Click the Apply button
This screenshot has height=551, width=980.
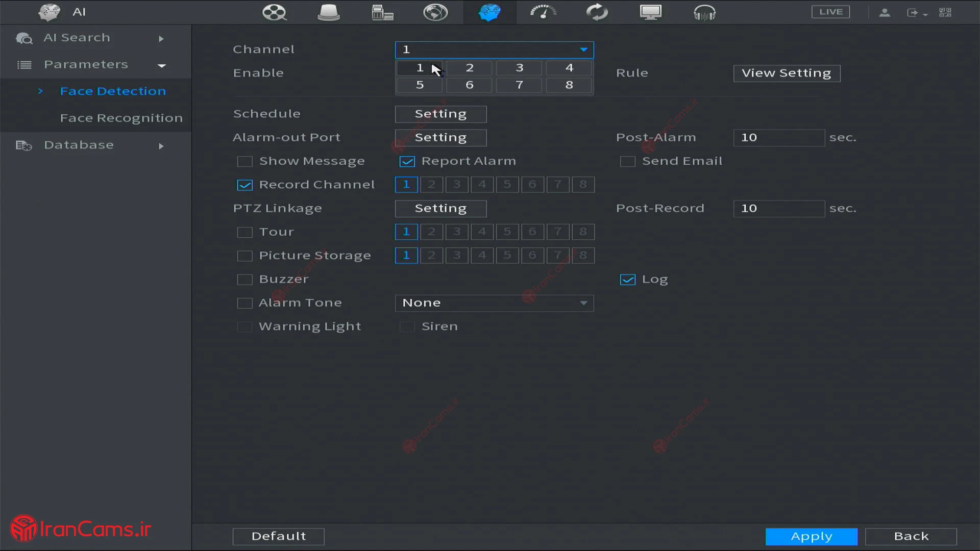tap(811, 537)
